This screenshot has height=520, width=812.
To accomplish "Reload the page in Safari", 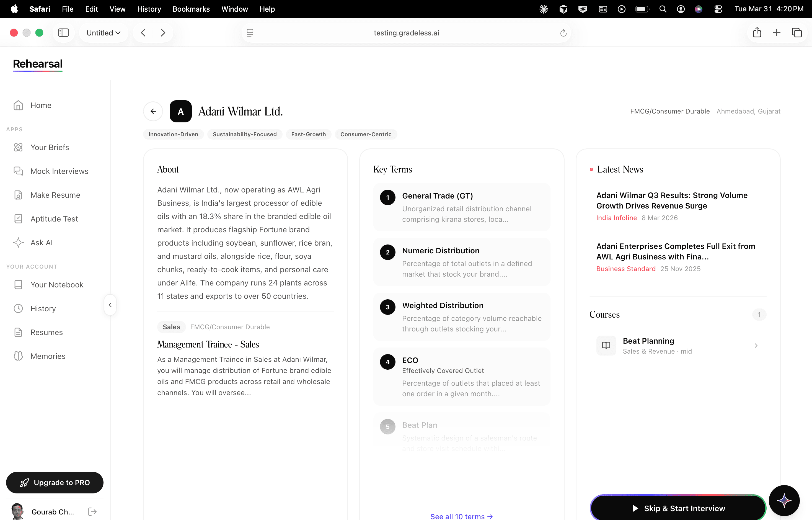I will [x=563, y=33].
